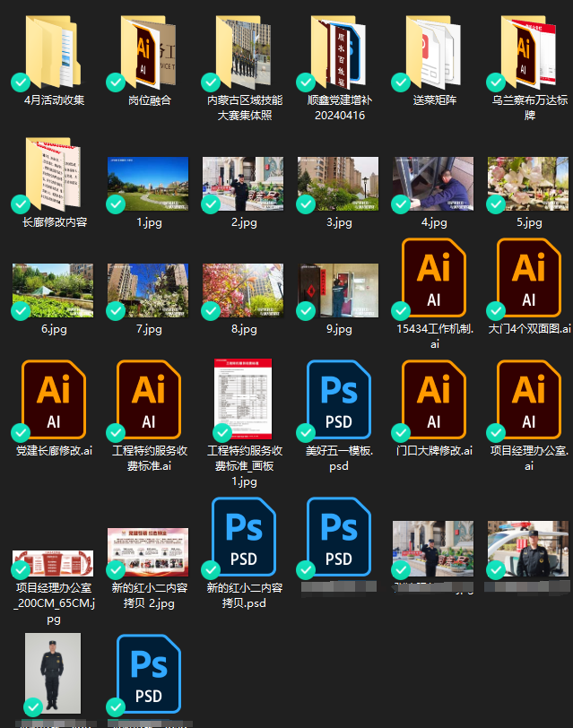Open the 15434工作机制.ai Illustrator file
Screen dimensions: 573x728
(433, 278)
